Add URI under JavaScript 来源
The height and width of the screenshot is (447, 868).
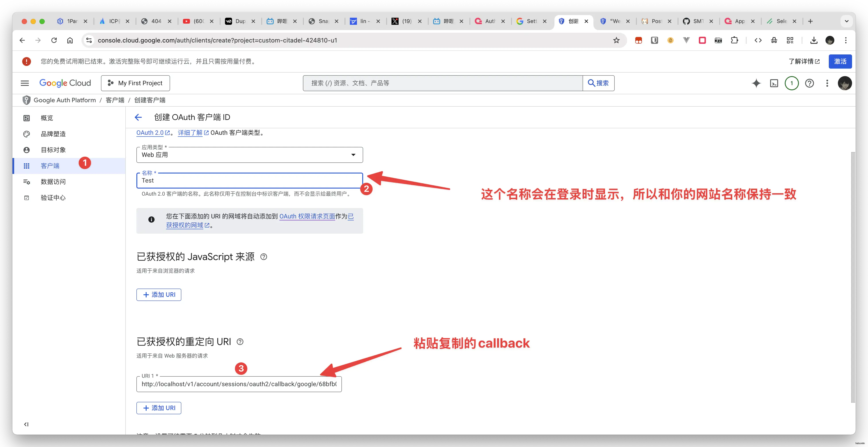(159, 295)
